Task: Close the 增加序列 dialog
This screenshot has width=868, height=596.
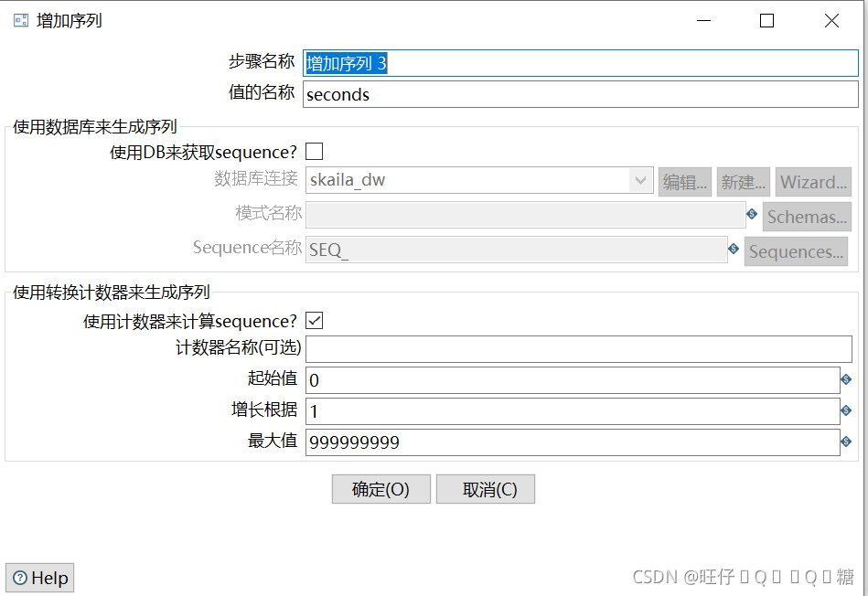Action: pos(831,21)
